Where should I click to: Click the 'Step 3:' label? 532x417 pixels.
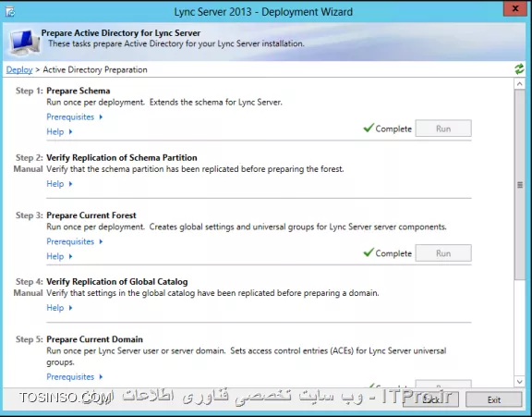(x=30, y=215)
